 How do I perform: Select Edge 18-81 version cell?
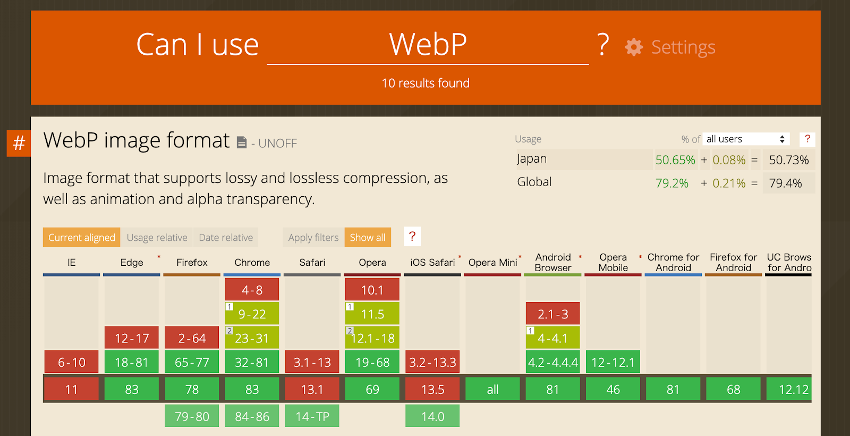(132, 362)
